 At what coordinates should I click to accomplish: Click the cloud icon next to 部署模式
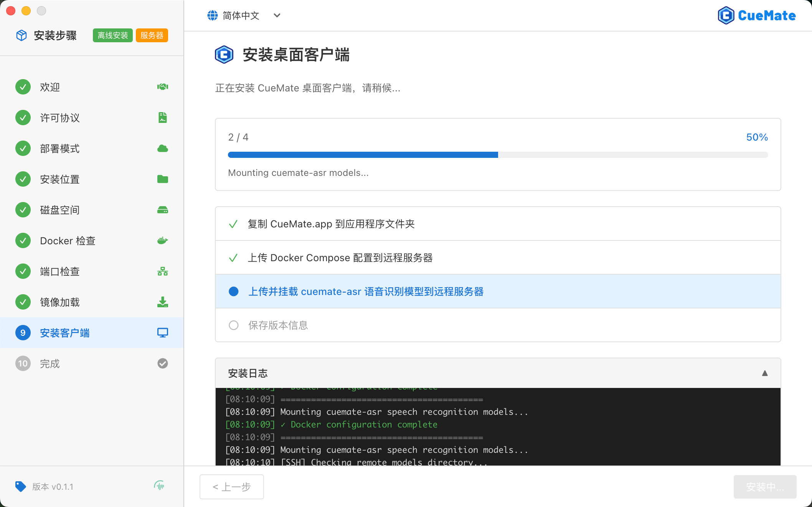[x=163, y=148]
